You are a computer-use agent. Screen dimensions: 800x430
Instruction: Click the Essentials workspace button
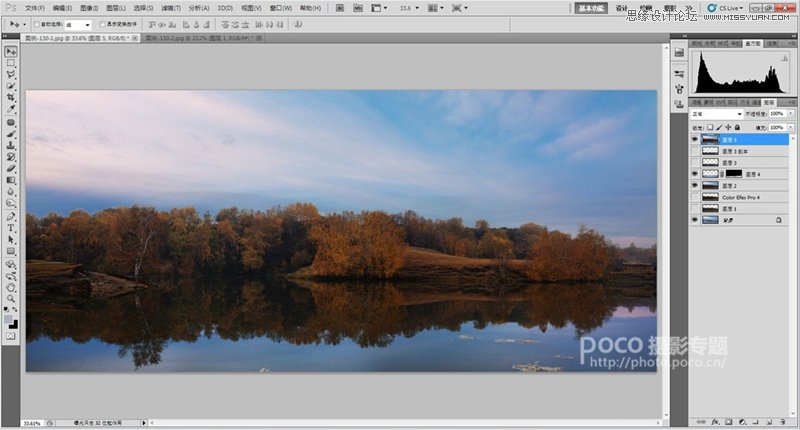tap(591, 8)
